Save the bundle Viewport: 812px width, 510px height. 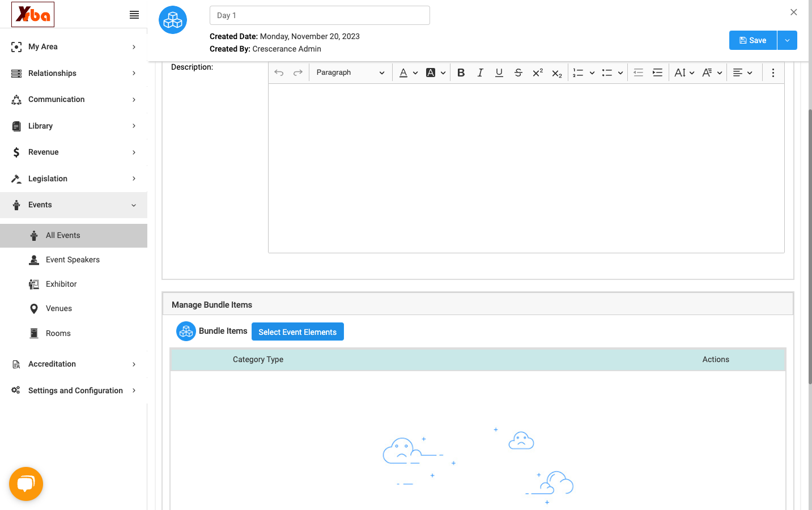(753, 40)
